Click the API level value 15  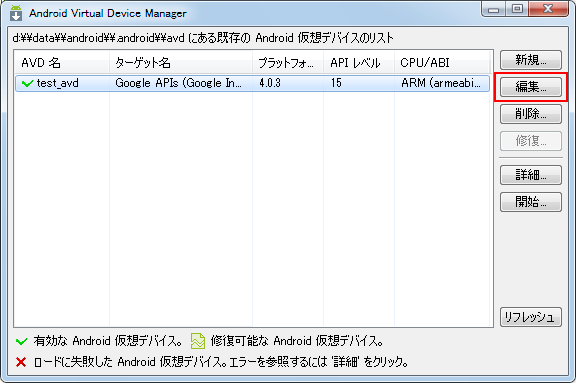coord(336,83)
